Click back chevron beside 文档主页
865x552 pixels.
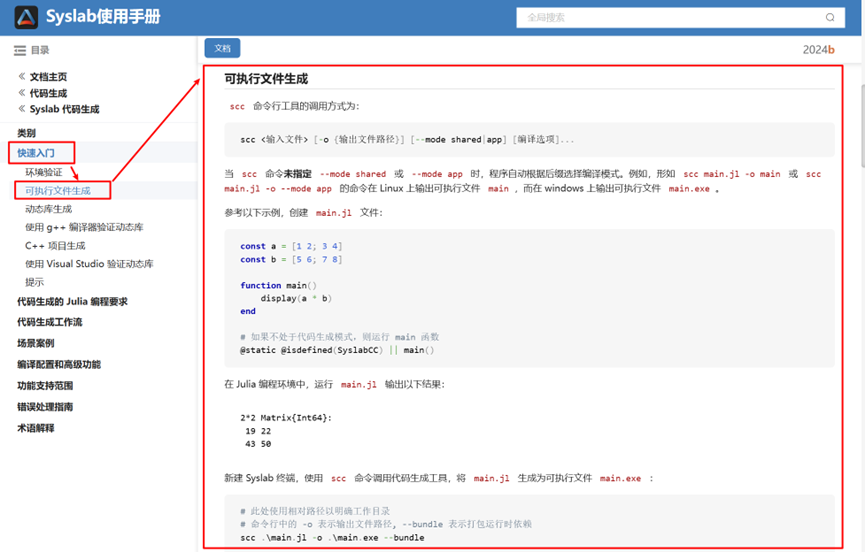click(22, 76)
